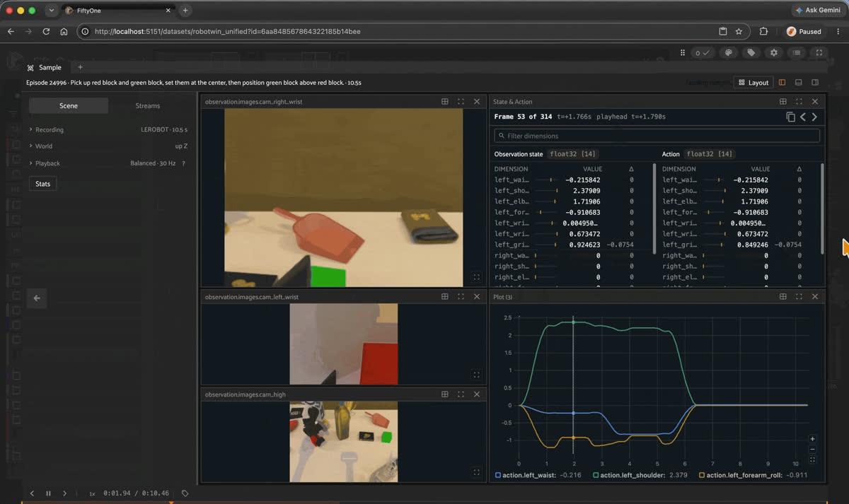Image resolution: width=849 pixels, height=504 pixels.
Task: Toggle action.left_waist legend entry
Action: pyautogui.click(x=538, y=475)
